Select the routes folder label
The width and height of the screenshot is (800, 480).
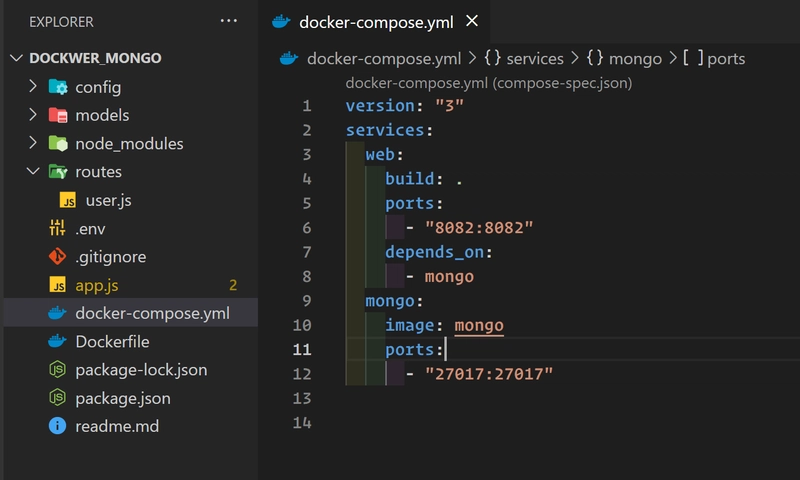(98, 172)
